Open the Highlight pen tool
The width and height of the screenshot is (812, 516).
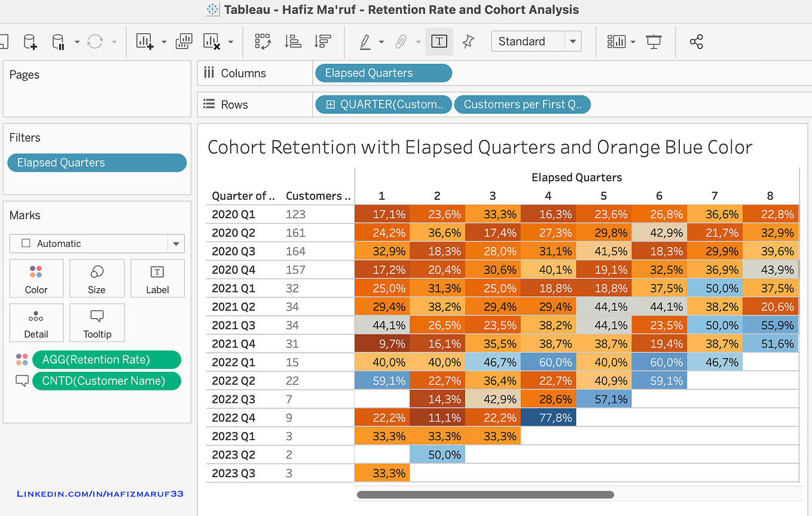point(366,41)
